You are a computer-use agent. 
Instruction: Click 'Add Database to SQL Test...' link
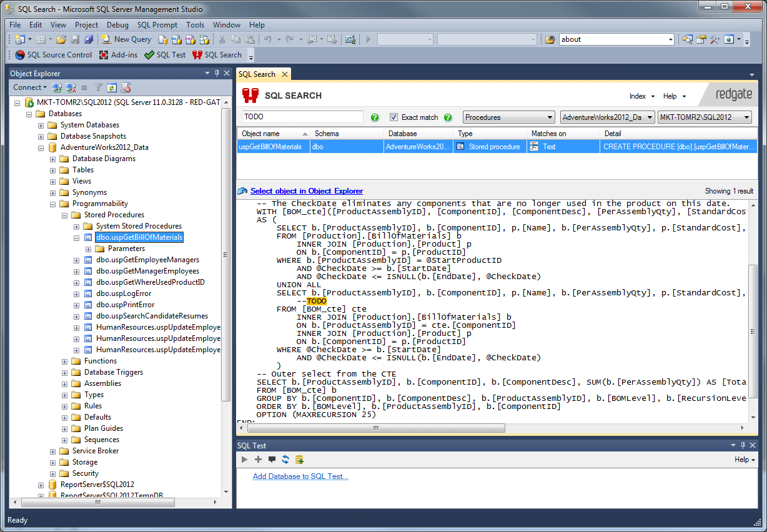point(300,476)
